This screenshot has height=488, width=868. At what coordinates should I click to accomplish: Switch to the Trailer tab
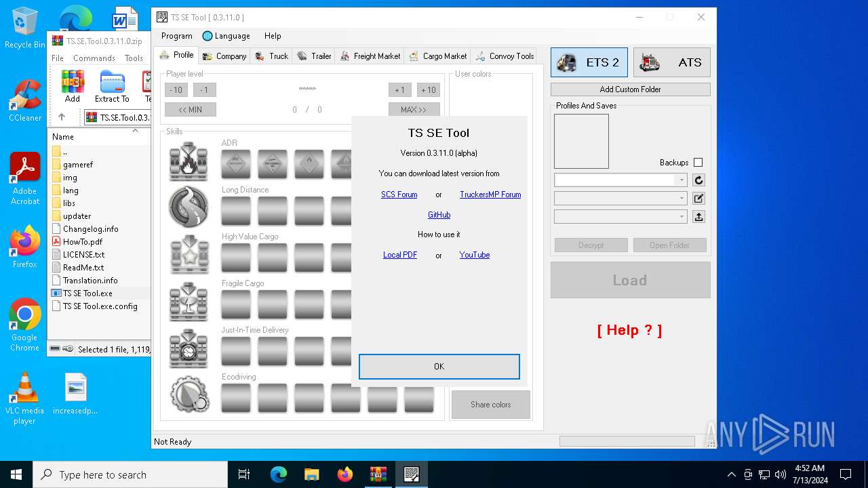point(314,56)
